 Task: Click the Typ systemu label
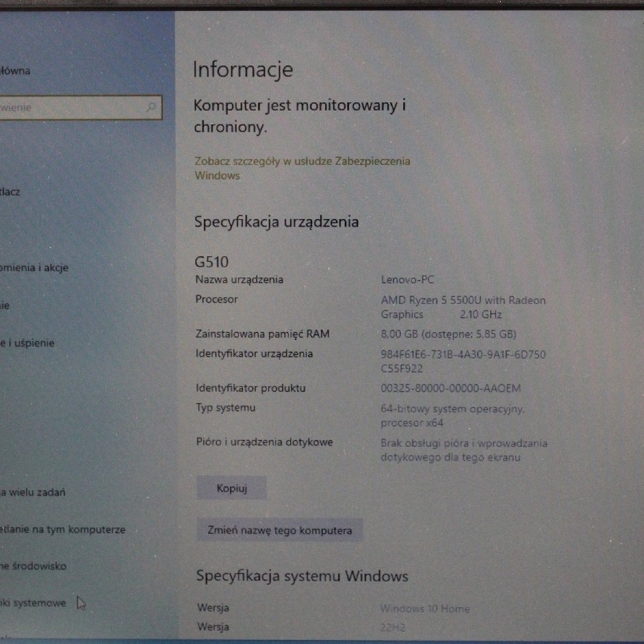tap(226, 407)
